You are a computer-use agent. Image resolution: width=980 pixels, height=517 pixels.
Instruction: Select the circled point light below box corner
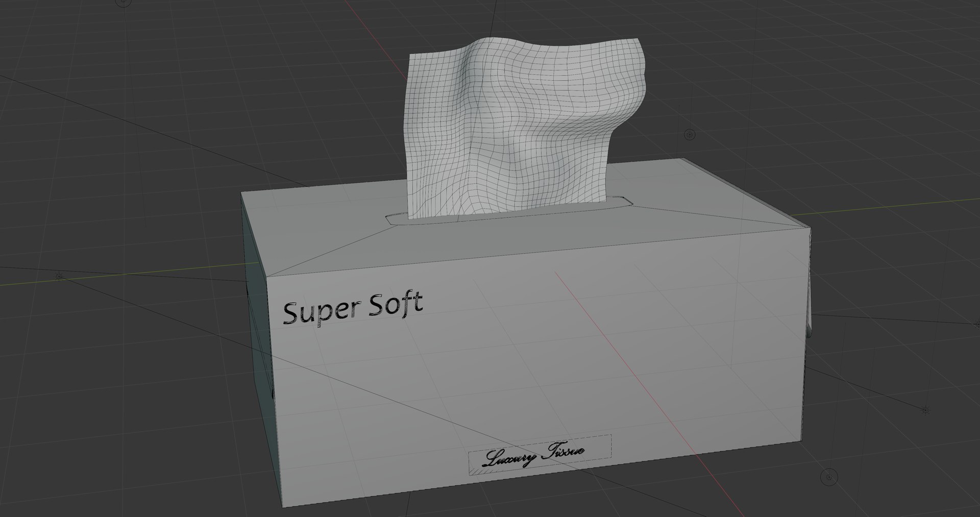(x=828, y=477)
